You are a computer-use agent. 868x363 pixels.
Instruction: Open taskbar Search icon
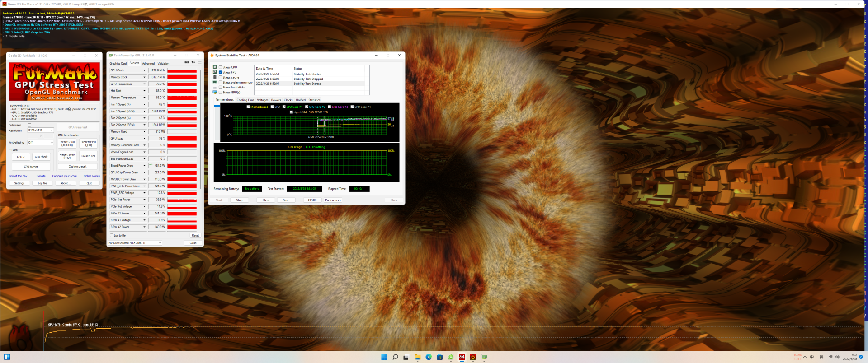pyautogui.click(x=395, y=357)
